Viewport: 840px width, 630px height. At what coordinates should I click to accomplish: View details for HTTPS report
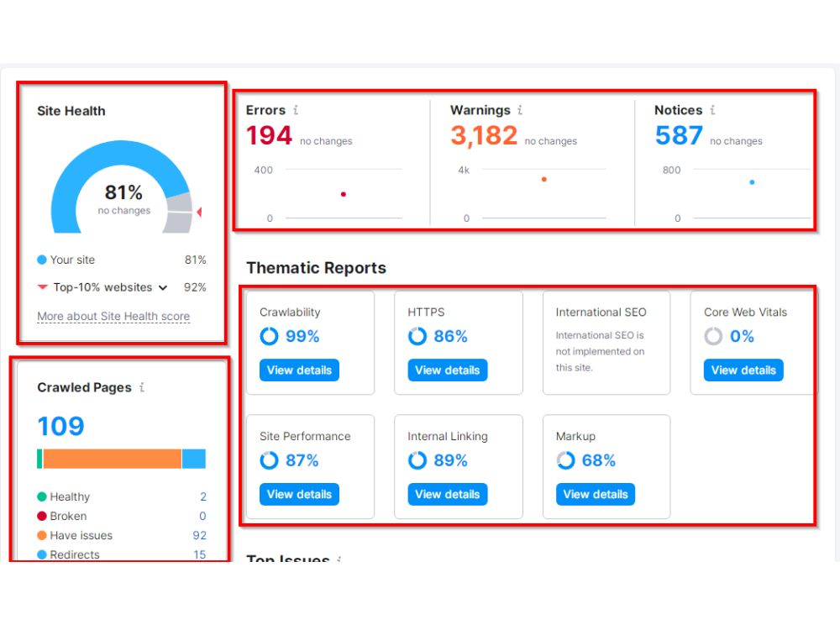448,370
